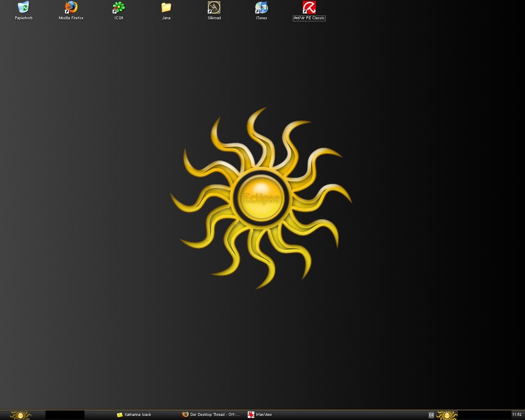
Task: Click the sun icon next to the DE indicator
Action: pyautogui.click(x=446, y=415)
